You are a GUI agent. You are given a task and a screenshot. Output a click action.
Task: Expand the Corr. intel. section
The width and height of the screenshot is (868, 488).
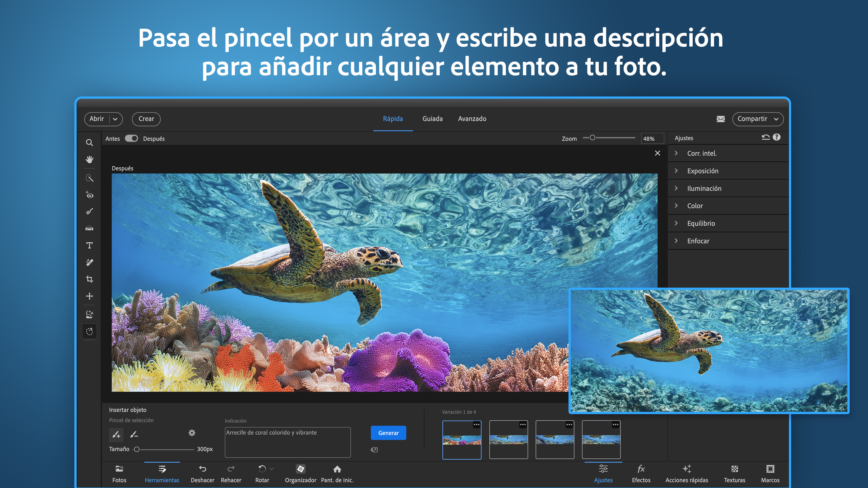click(x=728, y=153)
